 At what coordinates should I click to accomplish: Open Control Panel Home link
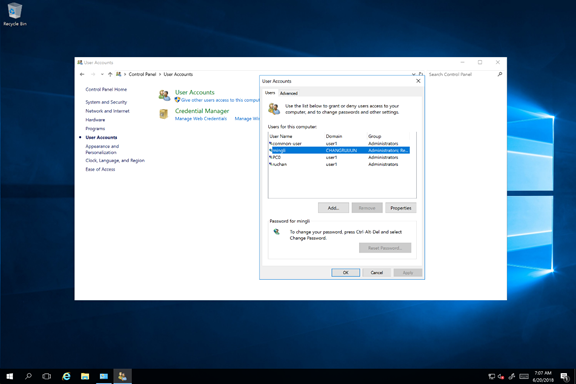point(106,89)
